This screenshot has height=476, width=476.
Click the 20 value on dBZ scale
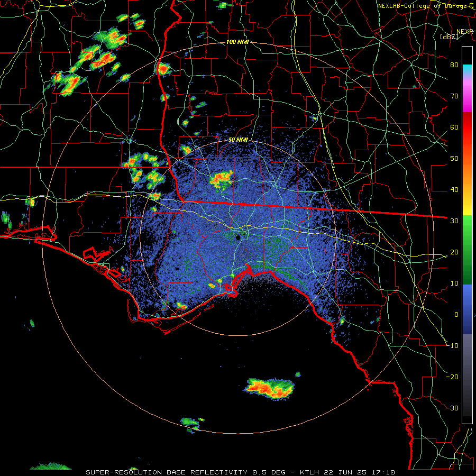[x=454, y=252]
